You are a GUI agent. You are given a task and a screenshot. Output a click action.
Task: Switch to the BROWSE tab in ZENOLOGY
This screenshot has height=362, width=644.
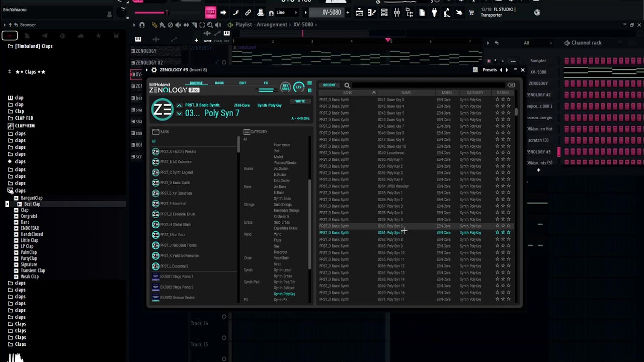pyautogui.click(x=196, y=83)
